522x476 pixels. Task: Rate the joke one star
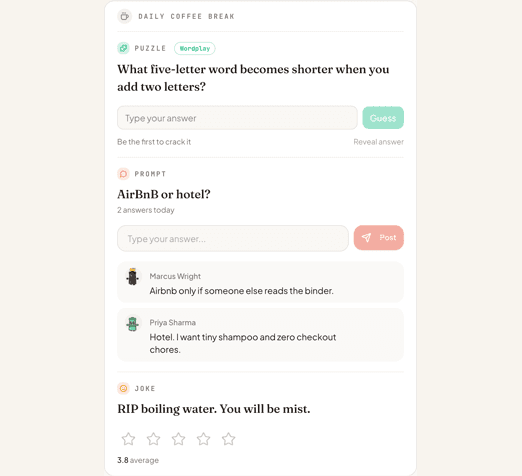coord(128,439)
